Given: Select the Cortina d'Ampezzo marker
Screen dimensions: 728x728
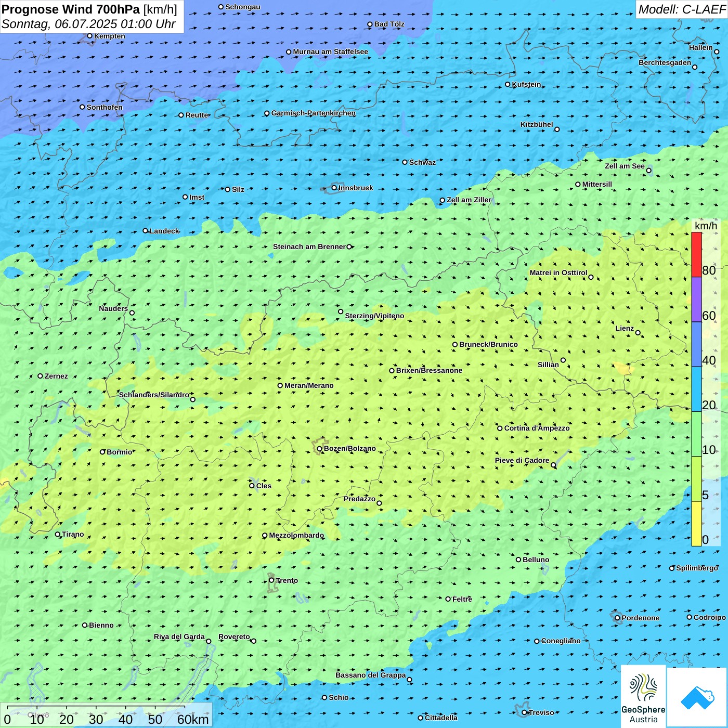Looking at the screenshot, I should pyautogui.click(x=500, y=428).
